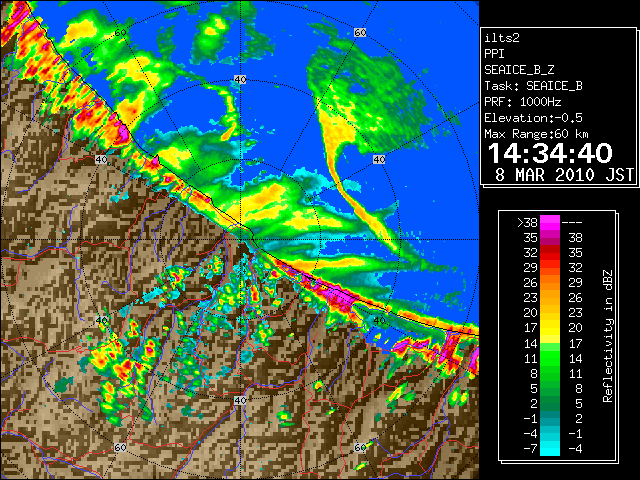Select the "Task: SEAICE_B" line
Screen dimensions: 640x480
533,86
